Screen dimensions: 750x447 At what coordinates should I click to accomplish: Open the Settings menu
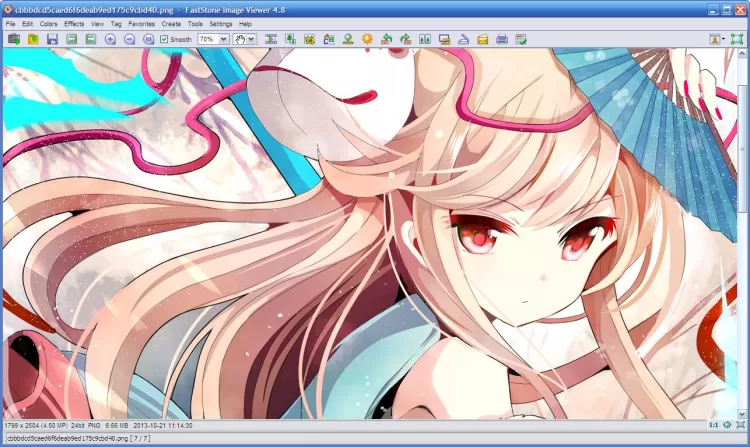click(221, 23)
